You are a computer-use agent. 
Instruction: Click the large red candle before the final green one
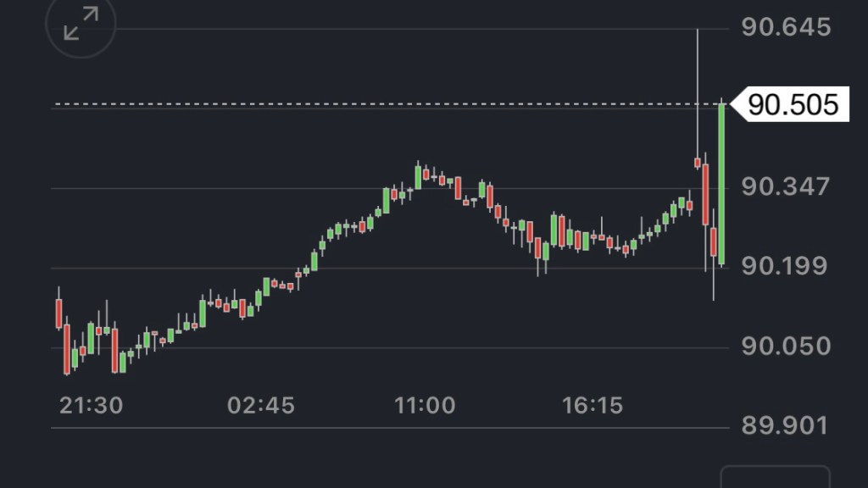click(705, 195)
